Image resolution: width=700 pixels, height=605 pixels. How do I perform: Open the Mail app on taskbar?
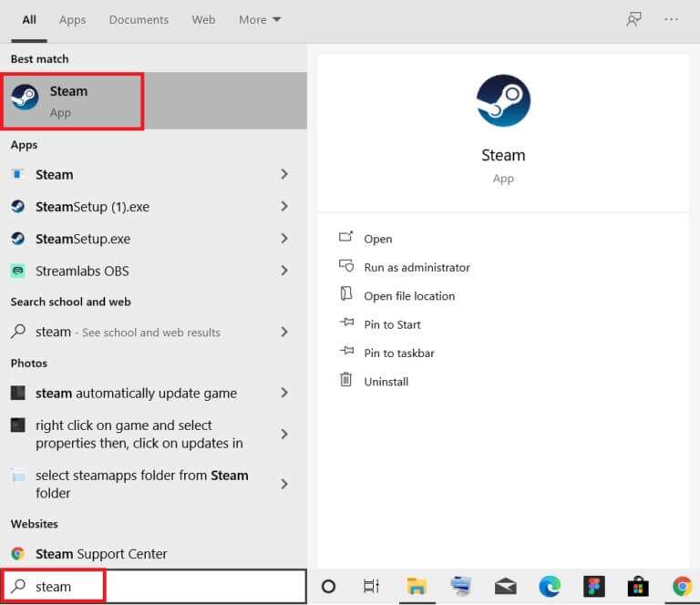506,587
